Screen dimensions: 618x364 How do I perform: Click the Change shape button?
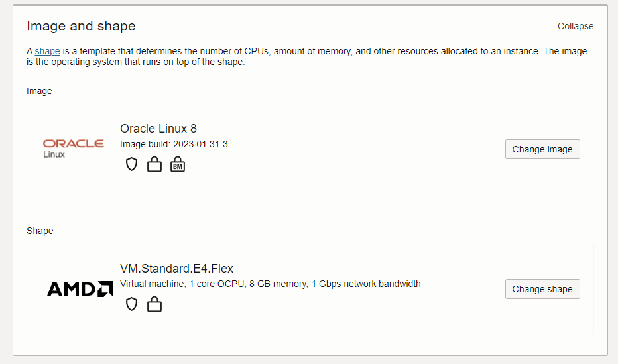point(542,289)
